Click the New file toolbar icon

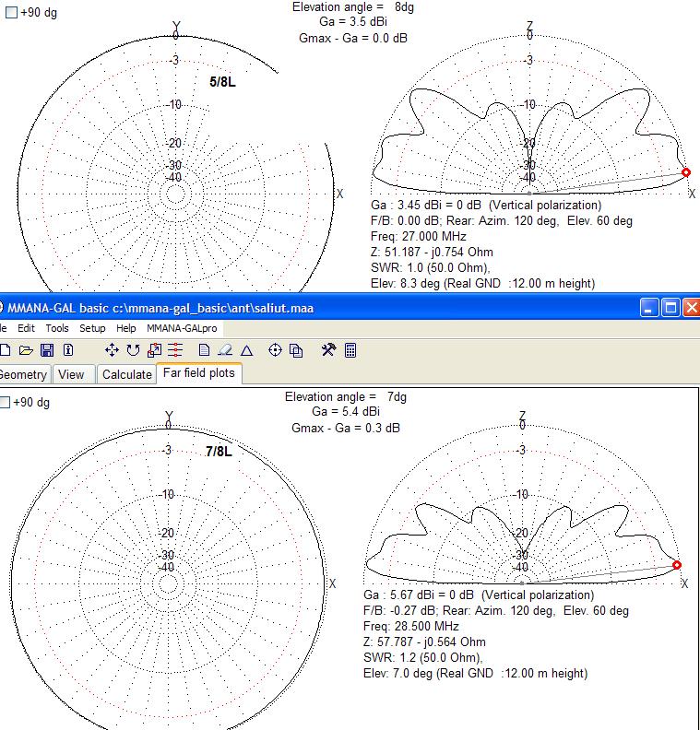(x=5, y=350)
